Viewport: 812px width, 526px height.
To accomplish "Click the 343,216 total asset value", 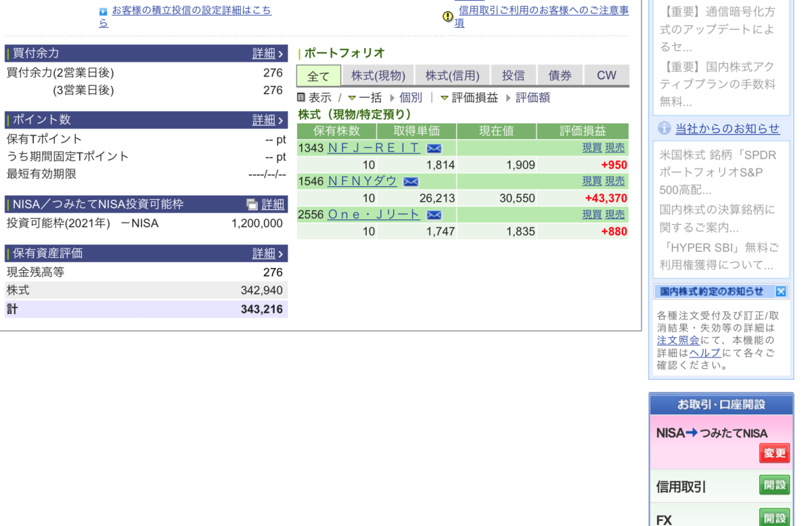I will click(262, 309).
